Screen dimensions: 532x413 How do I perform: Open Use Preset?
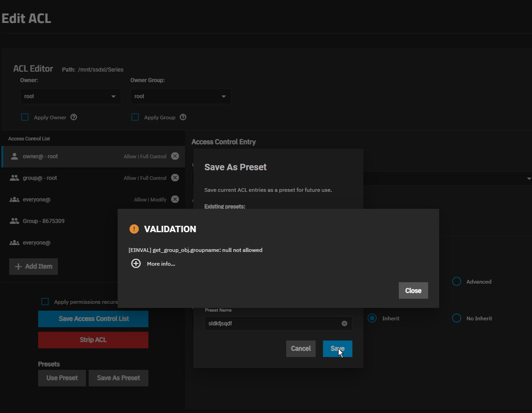click(x=62, y=378)
